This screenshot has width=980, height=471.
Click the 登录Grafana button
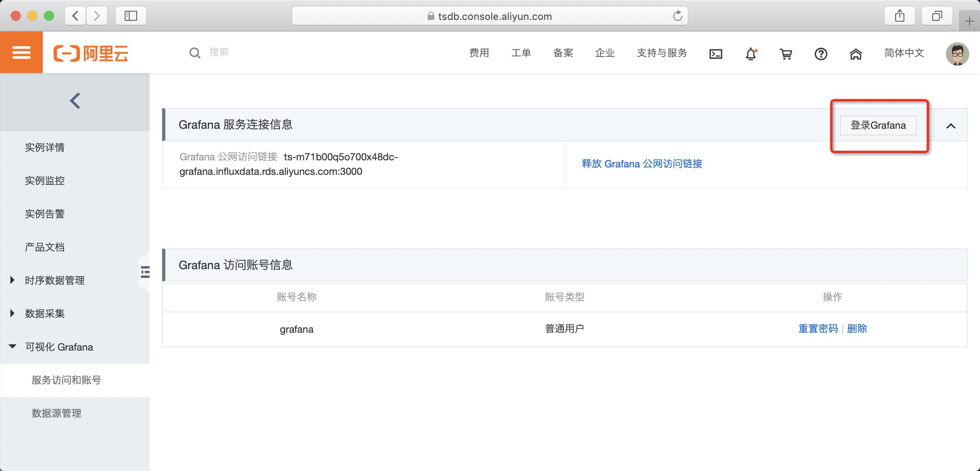(878, 125)
